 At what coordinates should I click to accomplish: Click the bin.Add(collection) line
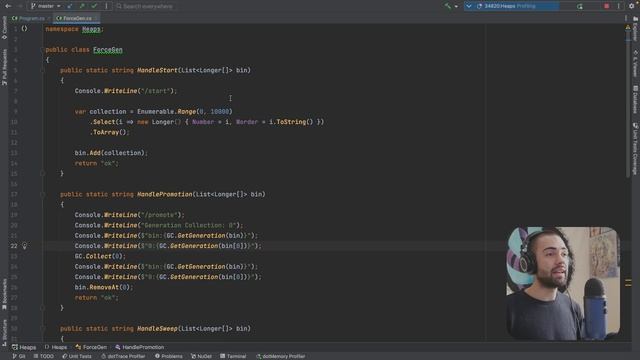(111, 153)
